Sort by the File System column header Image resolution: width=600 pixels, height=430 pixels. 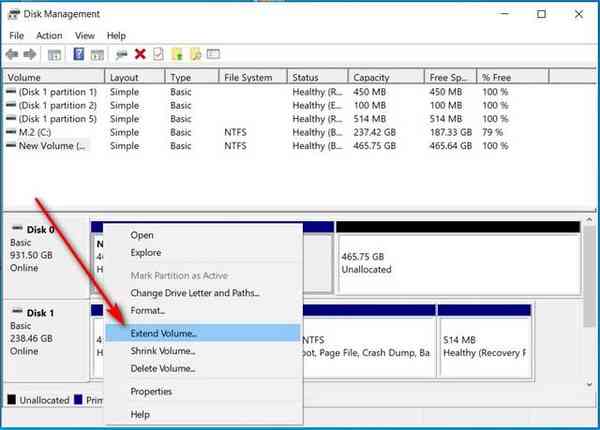(248, 77)
